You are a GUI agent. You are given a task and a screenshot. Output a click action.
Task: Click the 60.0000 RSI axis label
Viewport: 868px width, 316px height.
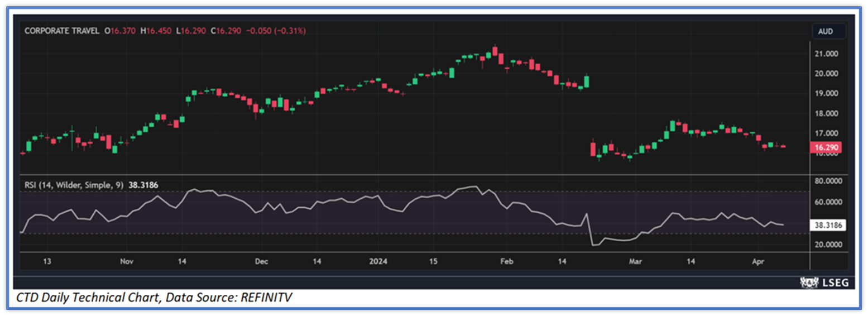click(x=829, y=202)
